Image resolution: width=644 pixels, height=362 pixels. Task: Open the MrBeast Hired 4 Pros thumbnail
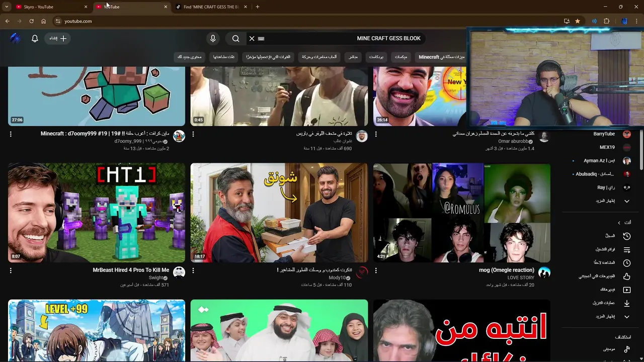click(97, 213)
